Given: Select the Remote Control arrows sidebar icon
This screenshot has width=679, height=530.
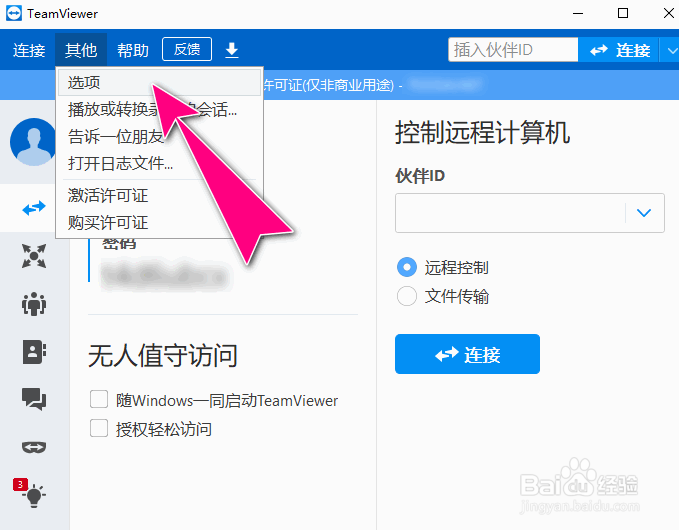Looking at the screenshot, I should [34, 208].
